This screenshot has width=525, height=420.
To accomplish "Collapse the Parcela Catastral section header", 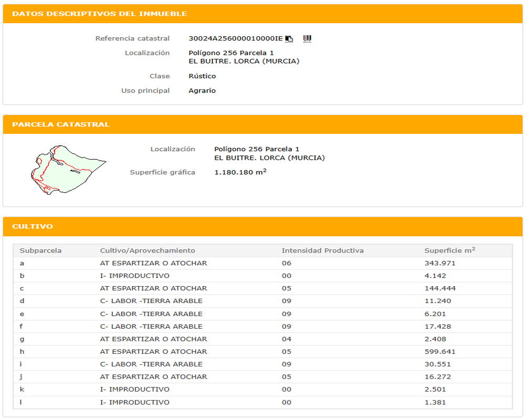I will tap(262, 124).
